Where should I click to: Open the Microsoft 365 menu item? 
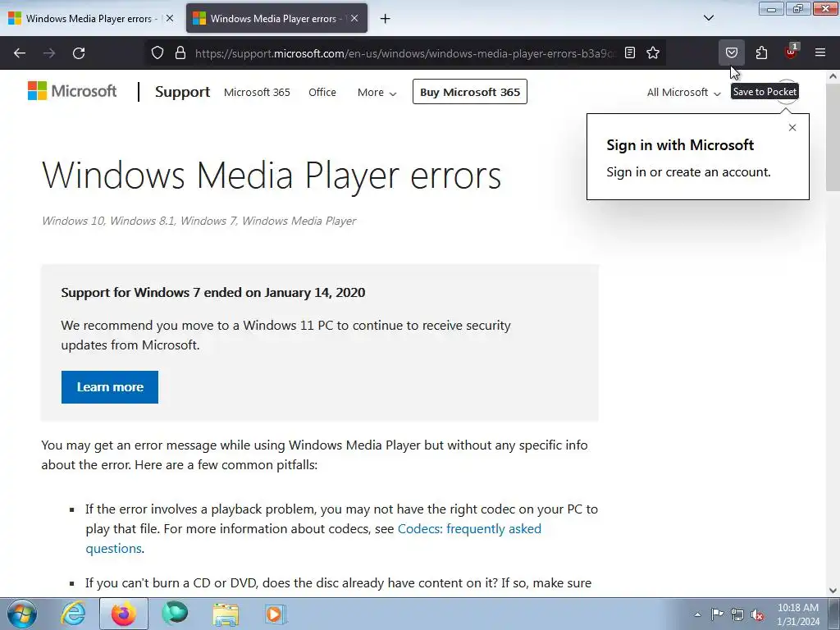(x=257, y=92)
